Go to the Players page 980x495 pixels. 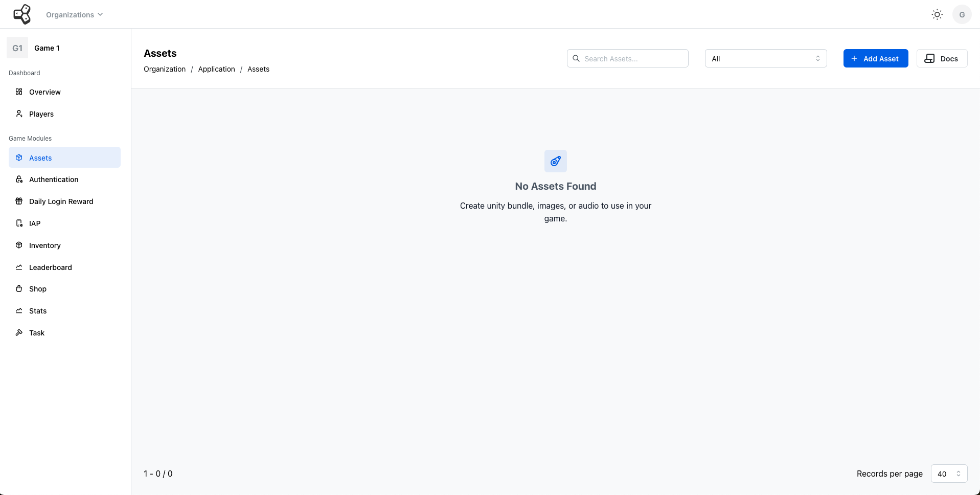pyautogui.click(x=64, y=114)
